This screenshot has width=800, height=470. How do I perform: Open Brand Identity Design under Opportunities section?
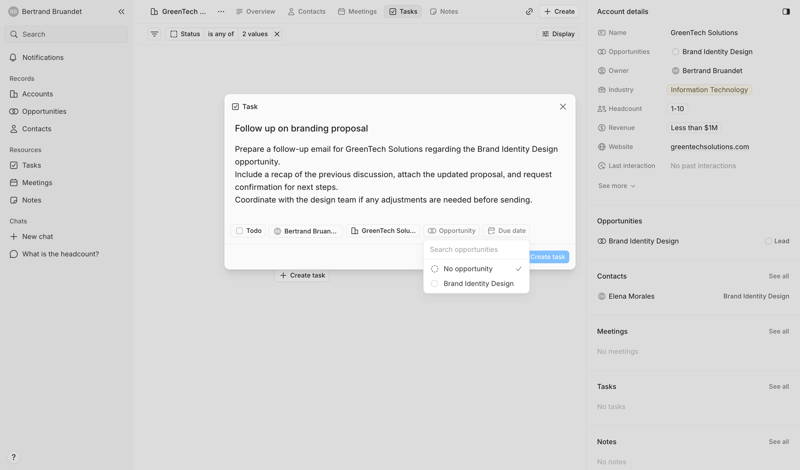tap(638, 241)
